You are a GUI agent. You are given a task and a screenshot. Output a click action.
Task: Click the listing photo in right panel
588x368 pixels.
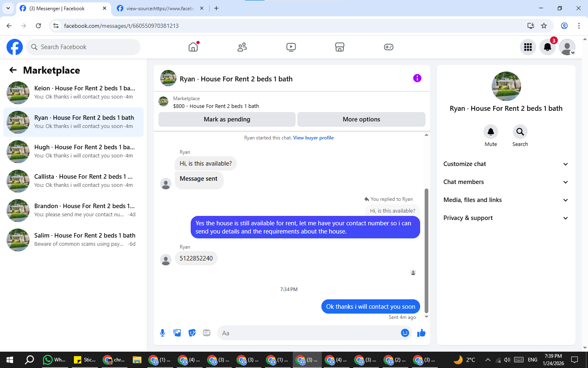point(506,86)
